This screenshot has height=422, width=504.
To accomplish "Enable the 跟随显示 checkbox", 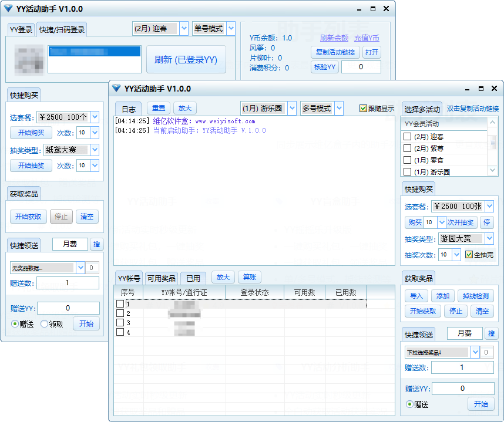I will coord(363,109).
